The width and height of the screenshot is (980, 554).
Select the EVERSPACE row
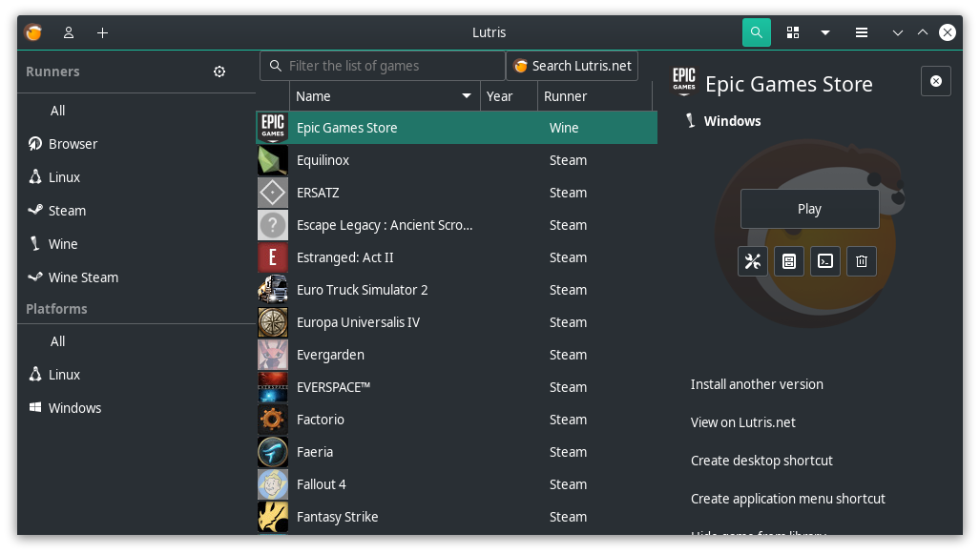coord(457,387)
